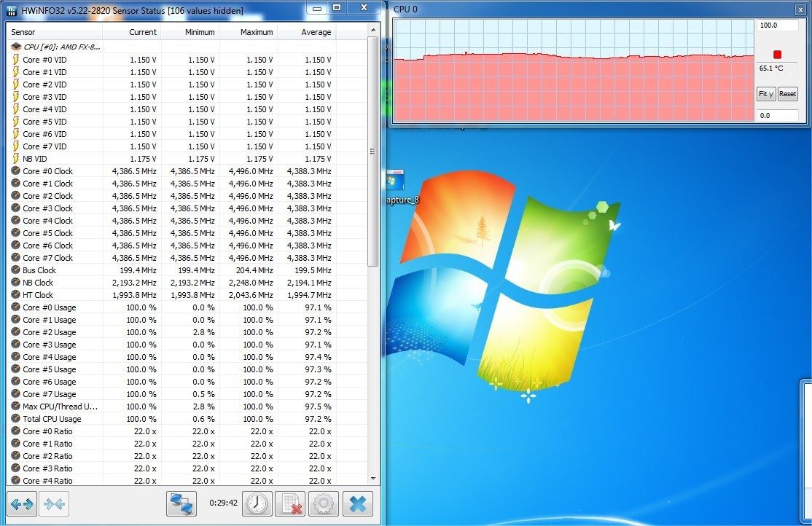812x526 pixels.
Task: Close the CPU 0 graph window
Action: pos(800,9)
